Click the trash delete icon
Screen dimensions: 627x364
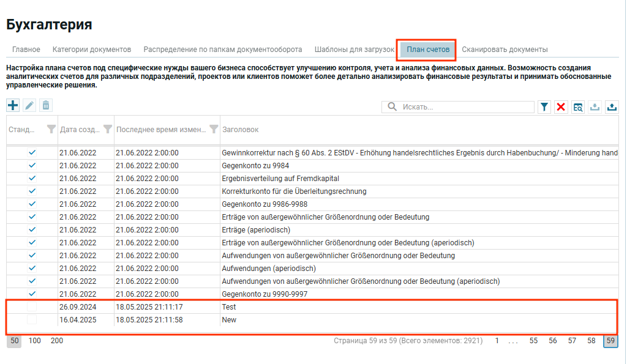pyautogui.click(x=45, y=105)
